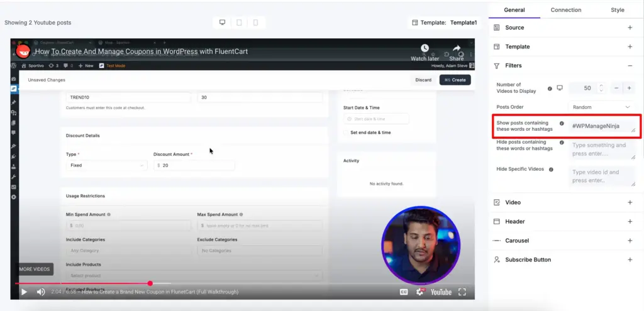Open the video on YouTube via logo
The image size is (644, 311).
point(441,292)
